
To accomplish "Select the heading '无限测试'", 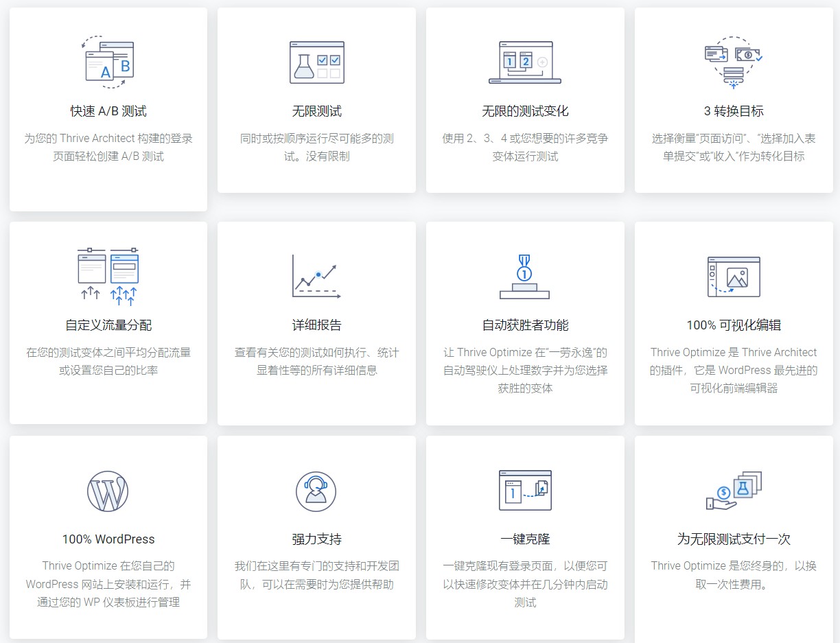I will coord(317,111).
